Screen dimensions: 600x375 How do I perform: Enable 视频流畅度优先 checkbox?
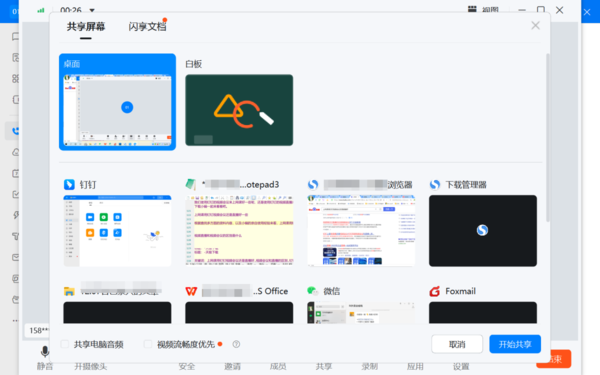[x=148, y=344]
